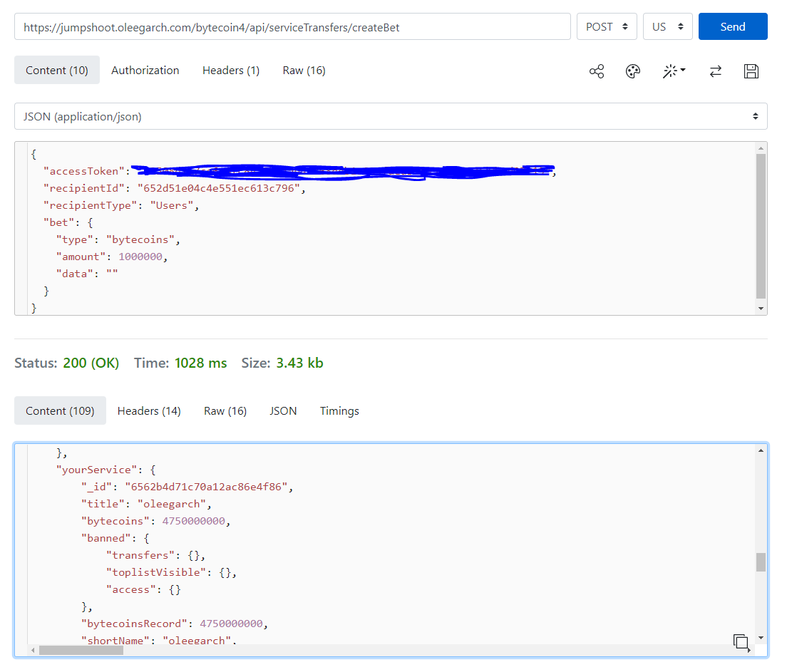Open the response Timings tab

coord(339,410)
